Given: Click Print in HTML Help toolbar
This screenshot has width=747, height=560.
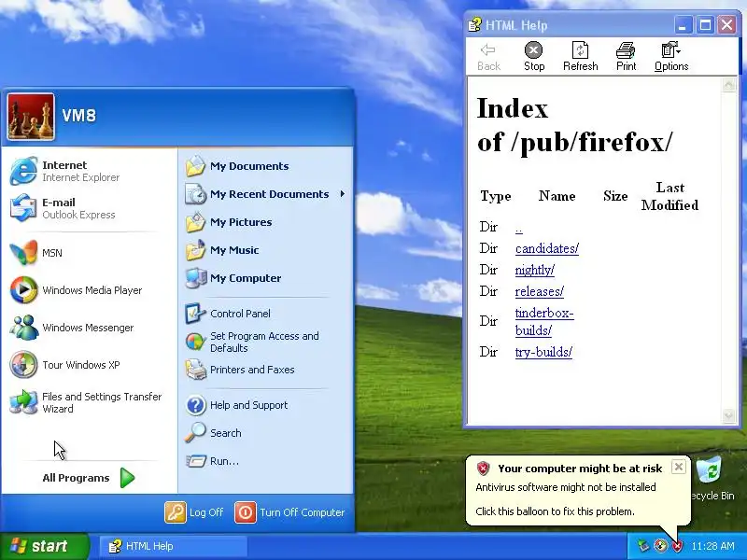Looking at the screenshot, I should click(x=626, y=57).
